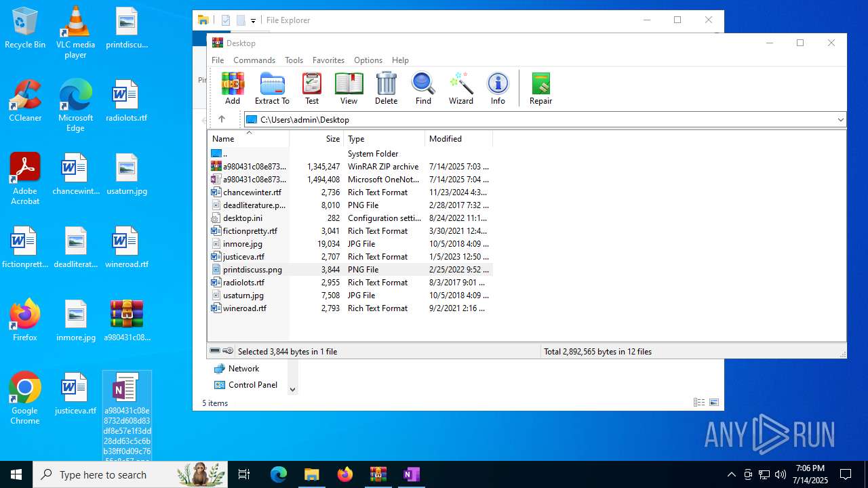Screen dimensions: 868x488
Task: Expand the WinRAR address path dropdown
Action: point(840,120)
